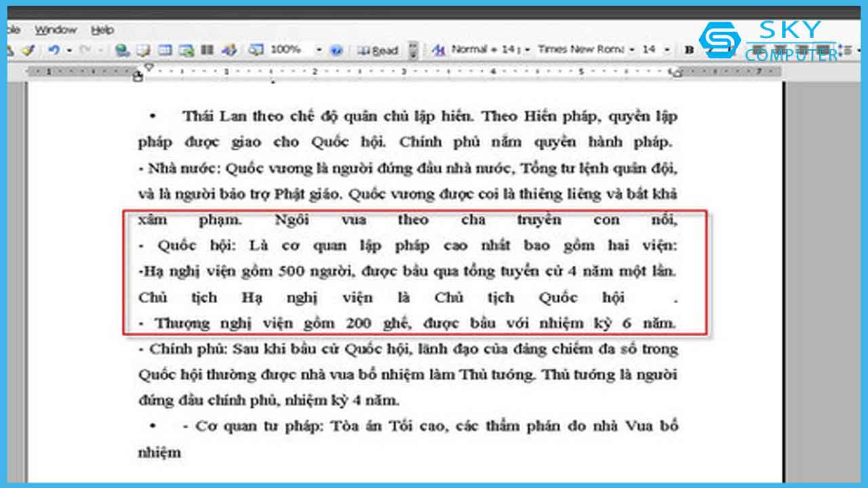Click the Insert Hyperlink globe icon

[x=122, y=50]
